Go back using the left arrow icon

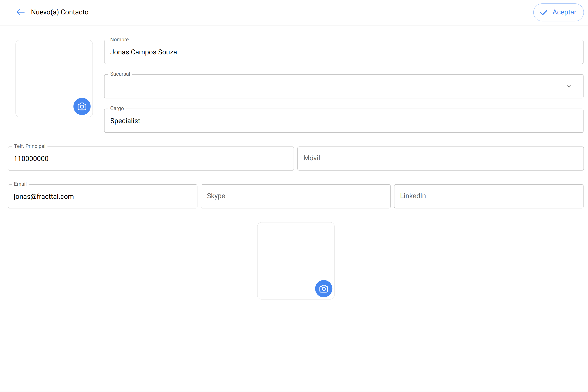point(20,12)
